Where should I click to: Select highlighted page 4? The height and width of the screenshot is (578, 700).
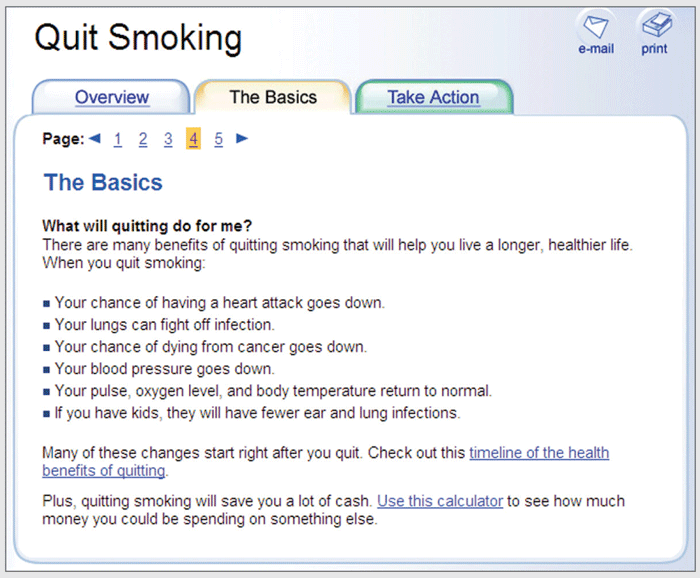tap(193, 139)
